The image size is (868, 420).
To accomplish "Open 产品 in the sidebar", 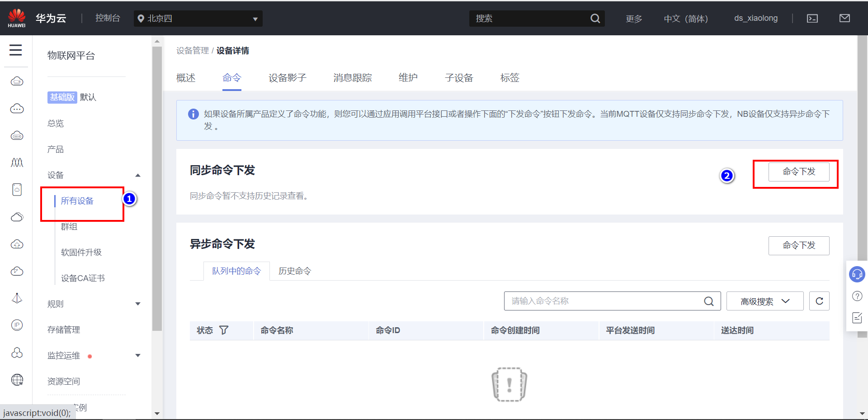I will (56, 149).
